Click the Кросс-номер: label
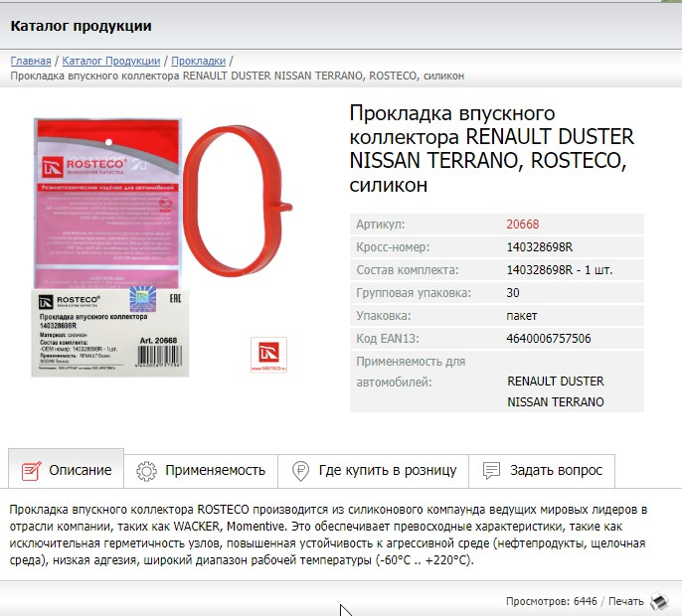Screen dimensions: 682x616 coord(393,247)
